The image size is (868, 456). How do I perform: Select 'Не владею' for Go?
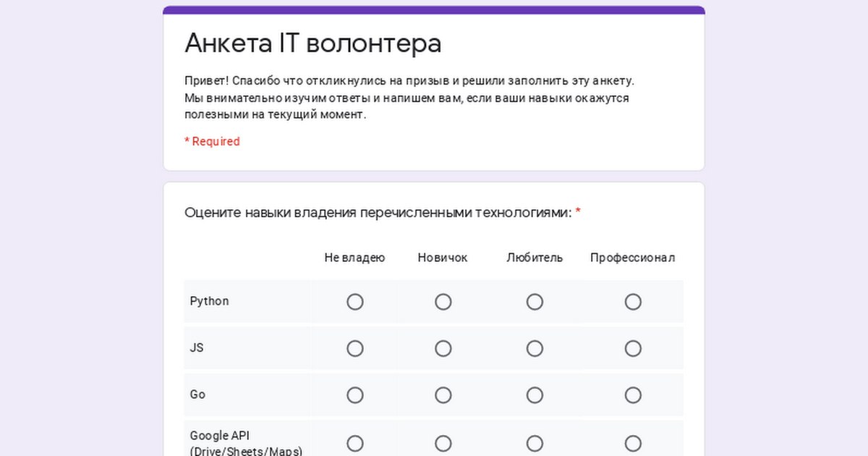(355, 395)
